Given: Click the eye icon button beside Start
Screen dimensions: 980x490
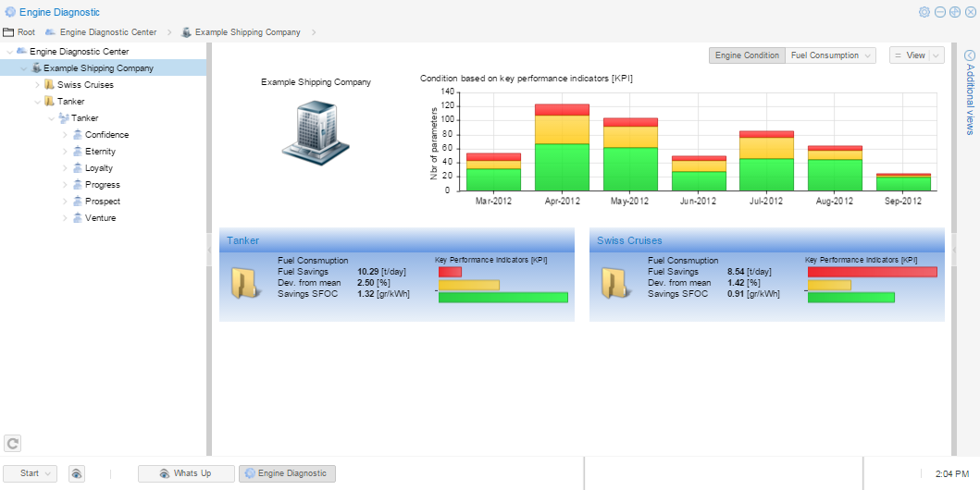Looking at the screenshot, I should (x=76, y=473).
